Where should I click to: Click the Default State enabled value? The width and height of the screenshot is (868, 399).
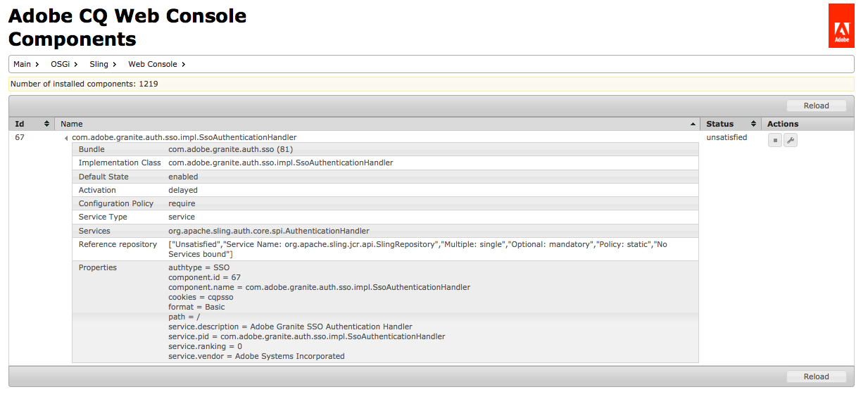[x=183, y=177]
